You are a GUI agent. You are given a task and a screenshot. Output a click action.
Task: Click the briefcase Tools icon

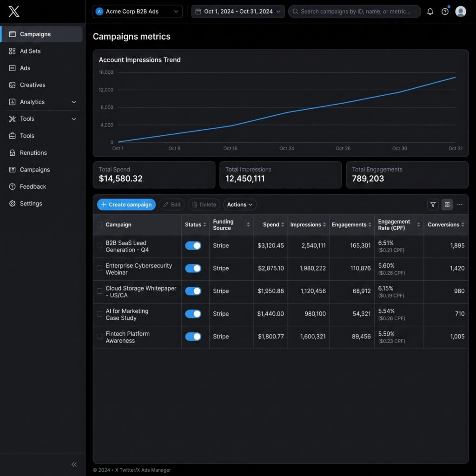click(x=12, y=136)
